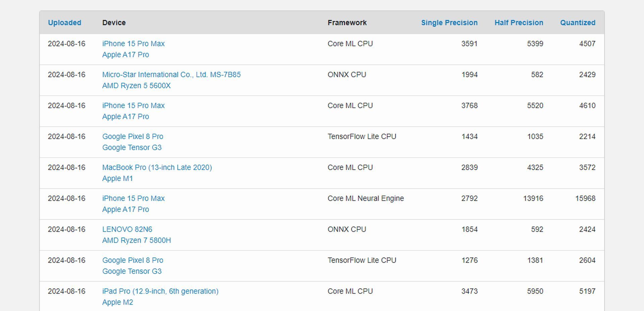Viewport: 644px width, 311px height.
Task: Click half precision score 13916
Action: click(533, 198)
